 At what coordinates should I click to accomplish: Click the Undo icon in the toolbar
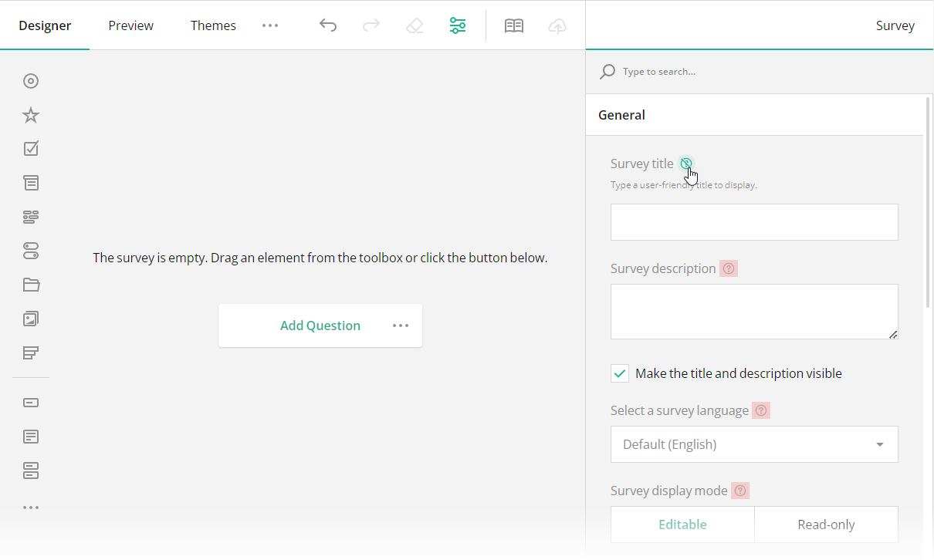pos(328,25)
